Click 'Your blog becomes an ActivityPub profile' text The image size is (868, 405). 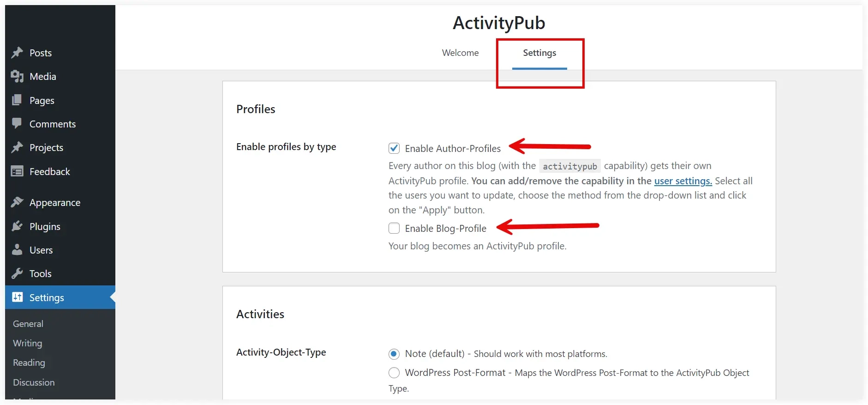(477, 246)
